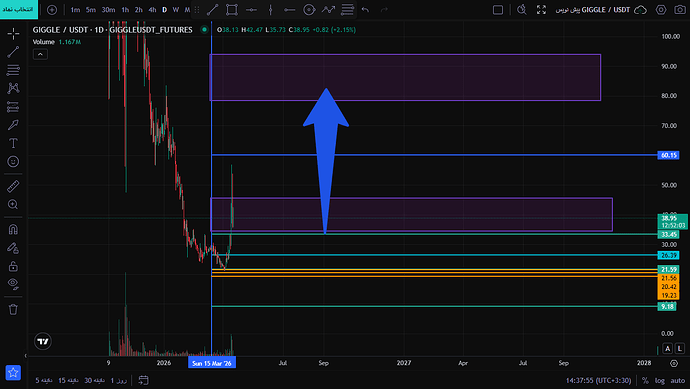Toggle auto scale in bottom bar
The height and width of the screenshot is (389, 690).
678,381
